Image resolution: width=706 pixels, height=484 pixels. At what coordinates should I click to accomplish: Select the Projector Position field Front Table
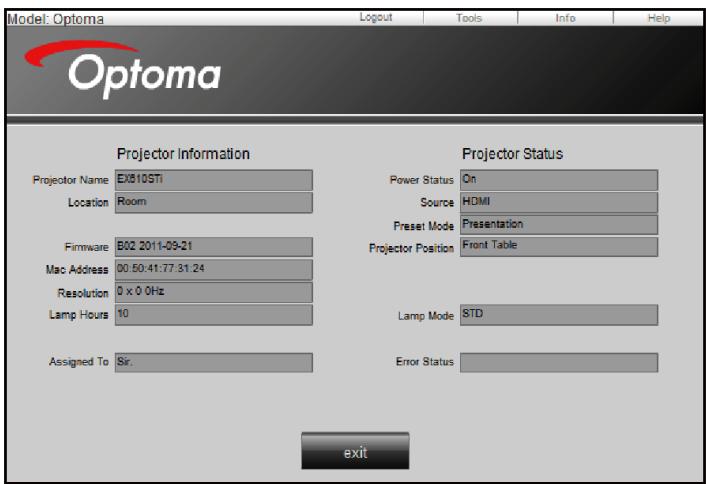point(559,247)
